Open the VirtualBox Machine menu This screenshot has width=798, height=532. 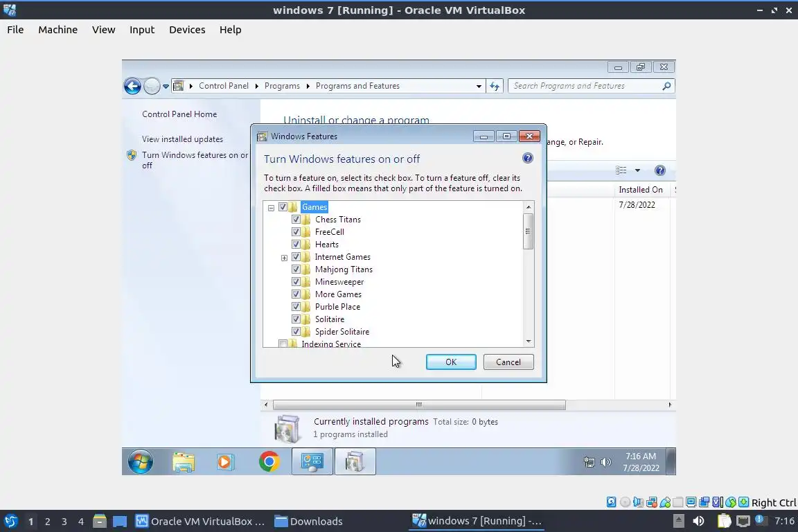pyautogui.click(x=58, y=30)
